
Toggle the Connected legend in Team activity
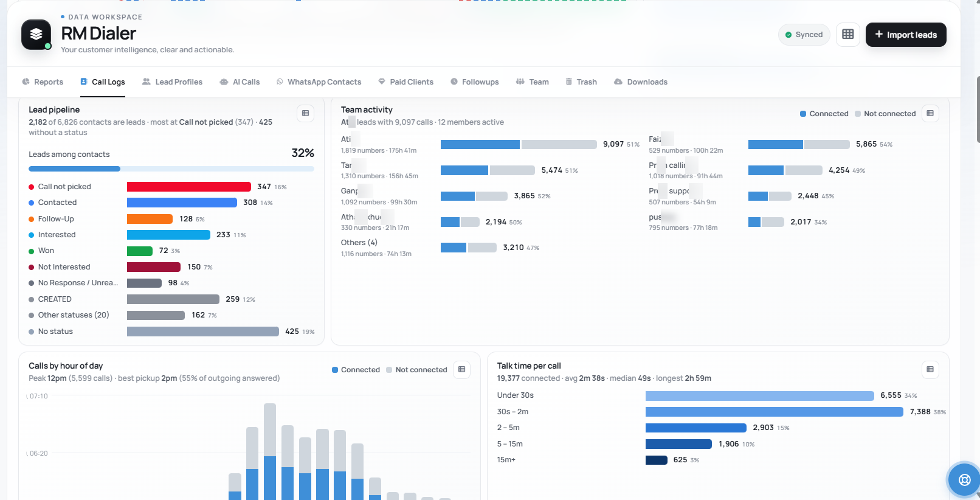click(824, 114)
